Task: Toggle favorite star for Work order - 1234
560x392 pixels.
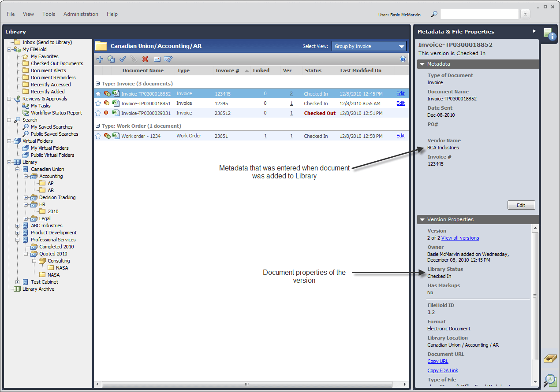Action: [x=98, y=136]
